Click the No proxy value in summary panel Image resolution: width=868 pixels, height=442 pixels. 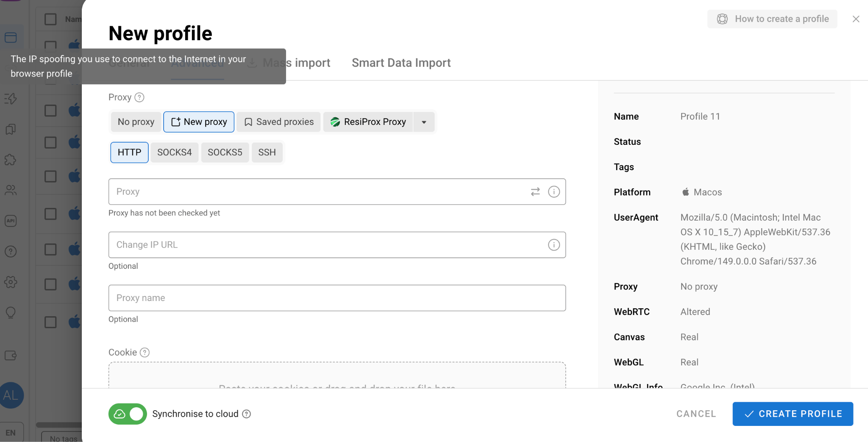699,287
